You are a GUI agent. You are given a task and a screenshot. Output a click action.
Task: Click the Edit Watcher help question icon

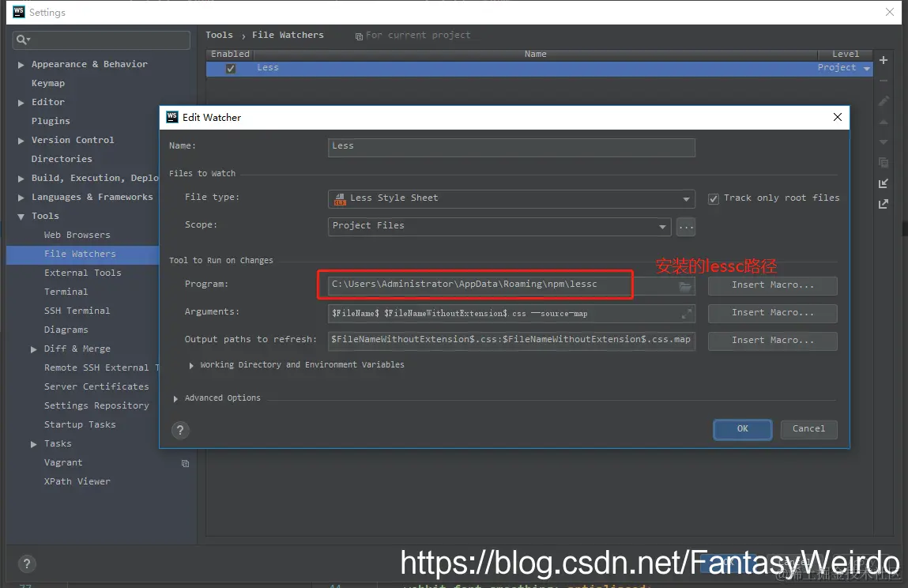tap(180, 430)
